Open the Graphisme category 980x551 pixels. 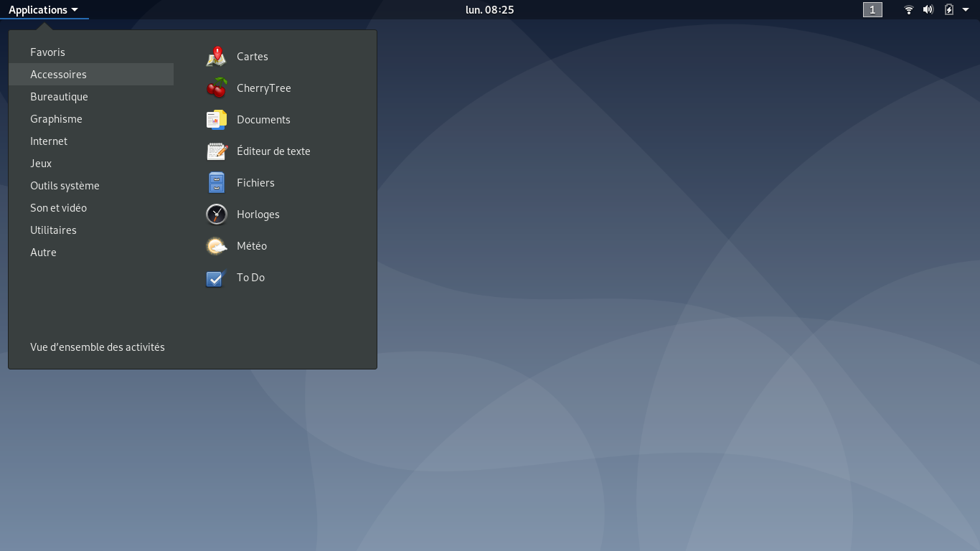(x=91, y=119)
